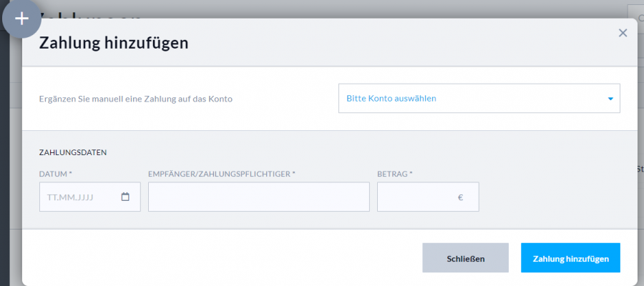Click the DATUM field label

[56, 174]
